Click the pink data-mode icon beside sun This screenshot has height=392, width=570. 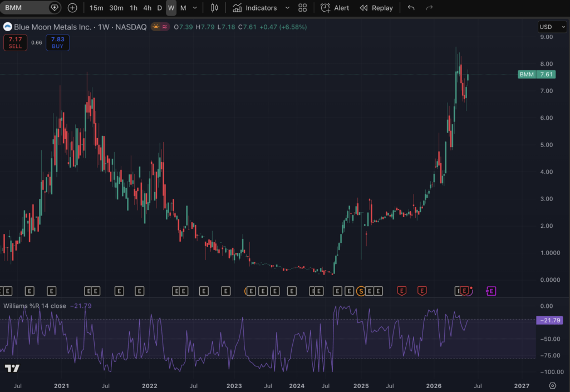(x=165, y=27)
